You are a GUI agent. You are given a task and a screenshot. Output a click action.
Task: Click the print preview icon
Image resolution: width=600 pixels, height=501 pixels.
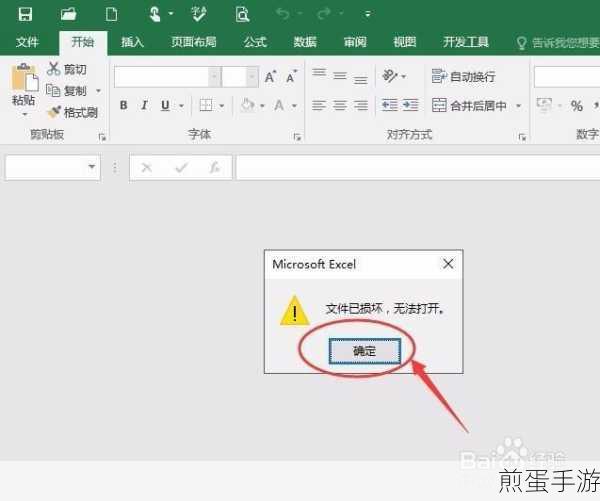pyautogui.click(x=242, y=15)
